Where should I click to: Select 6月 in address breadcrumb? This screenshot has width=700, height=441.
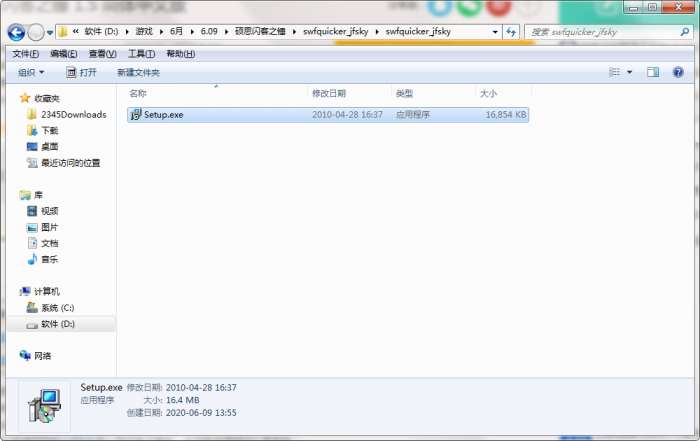click(x=176, y=32)
